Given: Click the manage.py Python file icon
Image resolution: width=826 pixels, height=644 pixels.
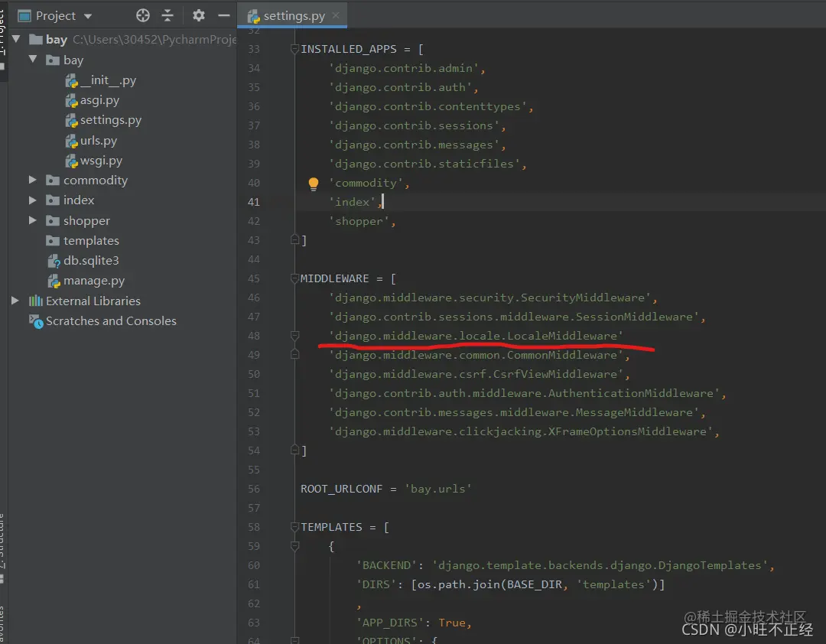Looking at the screenshot, I should point(54,281).
